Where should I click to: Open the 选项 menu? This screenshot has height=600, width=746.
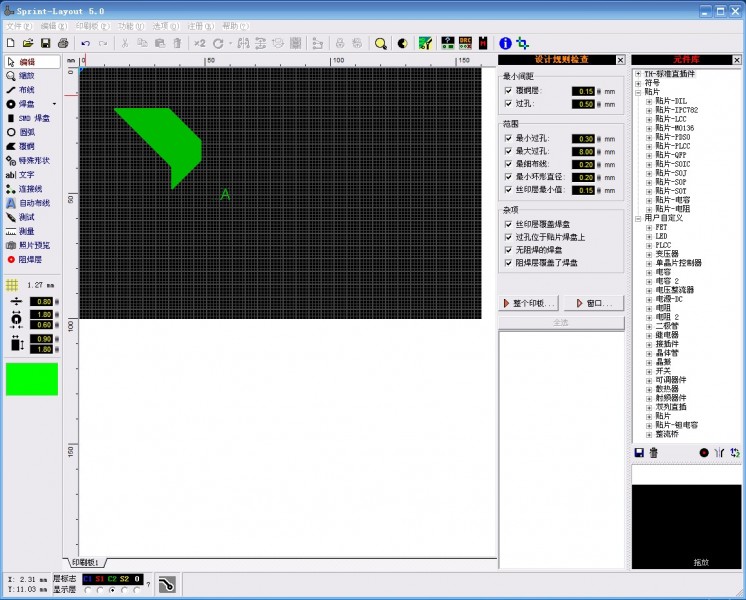tap(160, 25)
